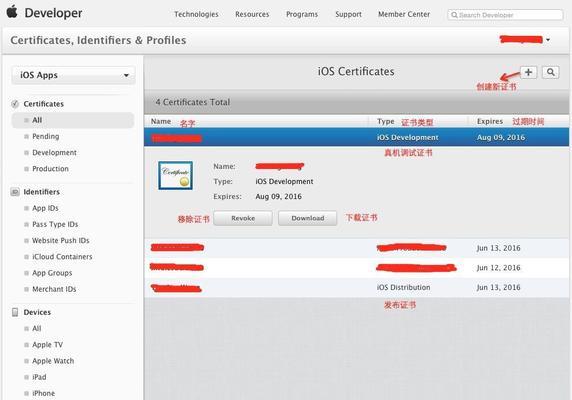Click the Search Developer field
Image resolution: width=572 pixels, height=400 pixels.
click(x=505, y=15)
